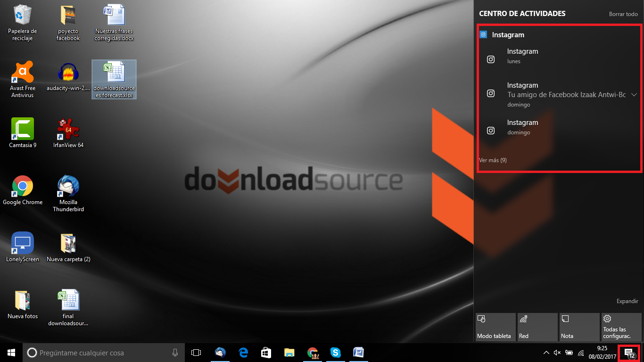Expand the Izaak Antwi notification chevron
Image resolution: width=644 pixels, height=362 pixels.
tap(634, 95)
